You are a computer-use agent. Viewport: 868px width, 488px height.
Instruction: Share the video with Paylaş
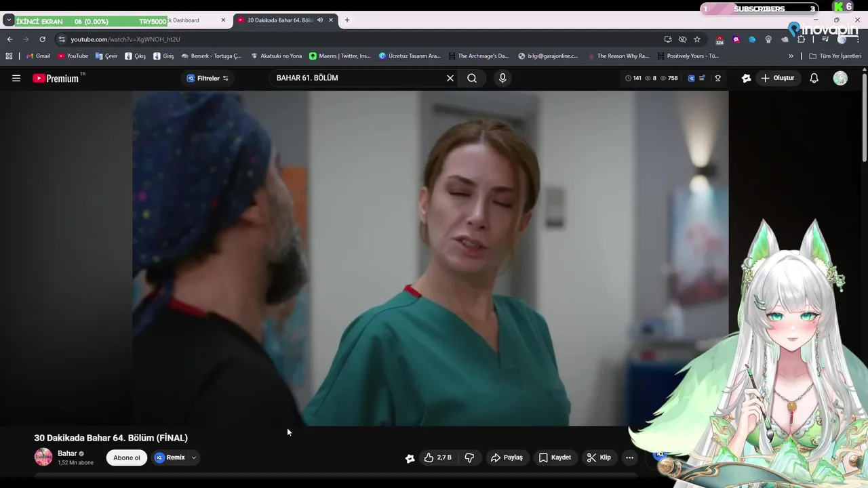[x=507, y=457]
